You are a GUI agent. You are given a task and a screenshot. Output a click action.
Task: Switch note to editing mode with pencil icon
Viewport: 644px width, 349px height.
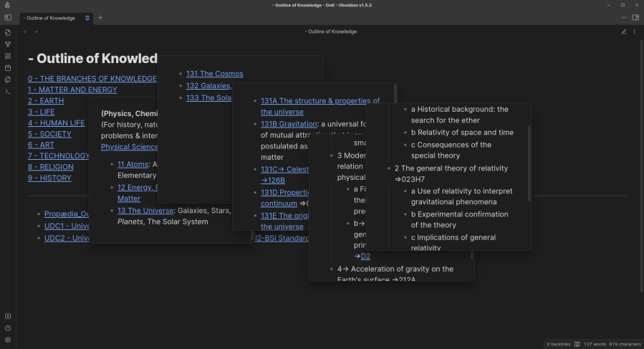click(x=624, y=32)
